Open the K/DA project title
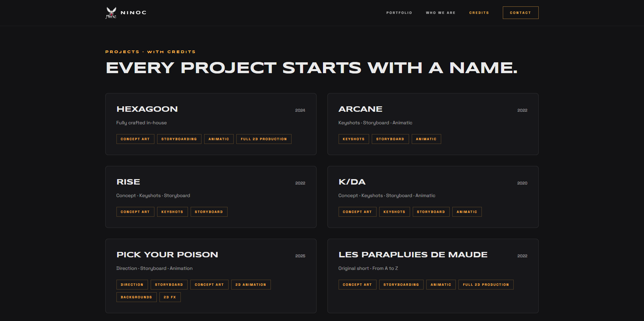The width and height of the screenshot is (644, 321). click(x=352, y=182)
